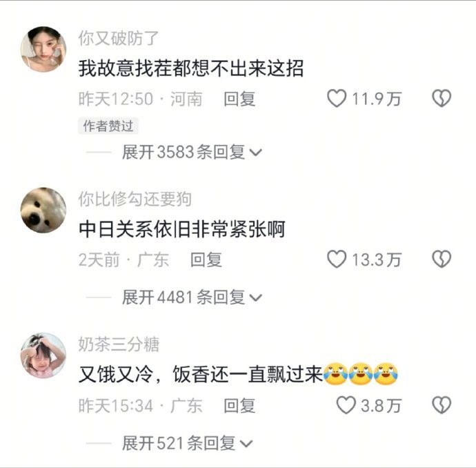Open username 奶茶三分糖

coord(119,344)
